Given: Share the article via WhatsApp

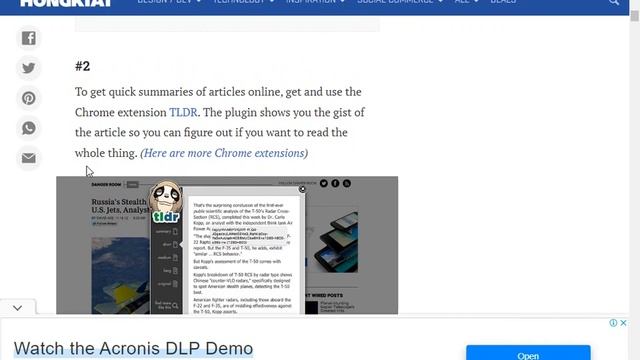Looking at the screenshot, I should 29,128.
